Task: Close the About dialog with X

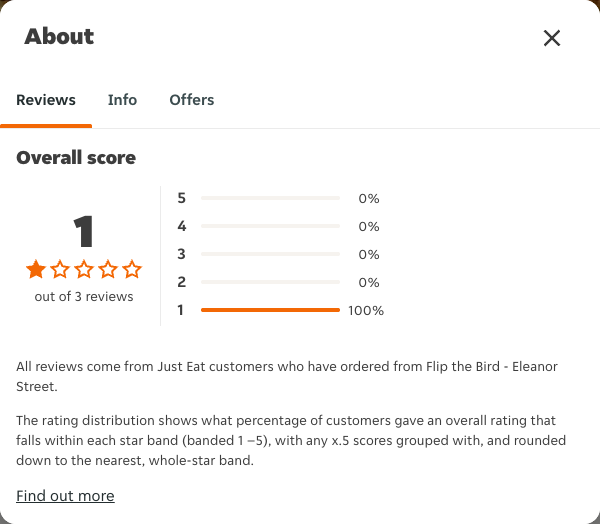Action: click(x=552, y=38)
